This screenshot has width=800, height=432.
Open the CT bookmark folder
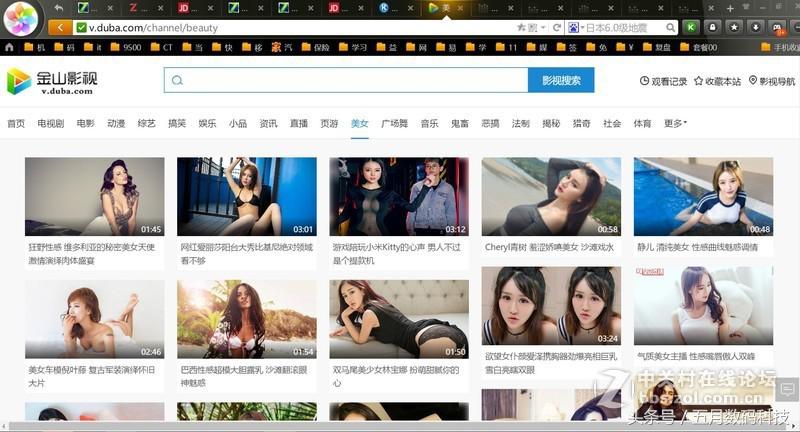tap(162, 47)
